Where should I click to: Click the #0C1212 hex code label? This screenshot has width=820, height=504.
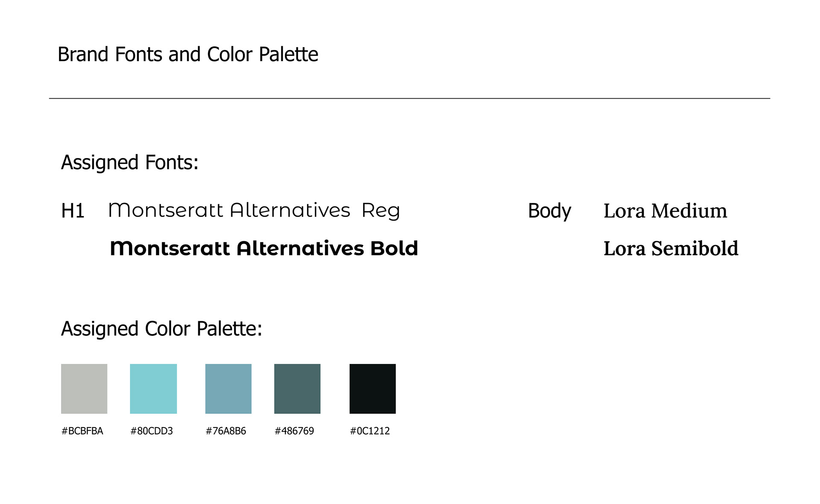370,431
